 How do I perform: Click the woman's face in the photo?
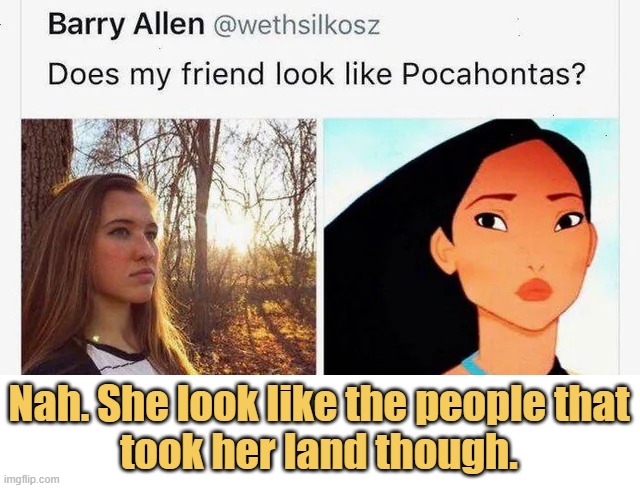127,245
